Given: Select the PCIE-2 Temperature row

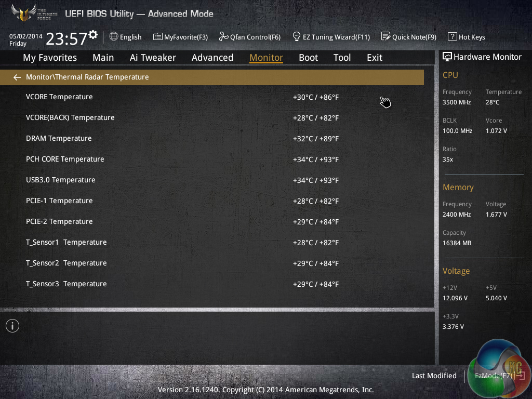Looking at the screenshot, I should 212,221.
